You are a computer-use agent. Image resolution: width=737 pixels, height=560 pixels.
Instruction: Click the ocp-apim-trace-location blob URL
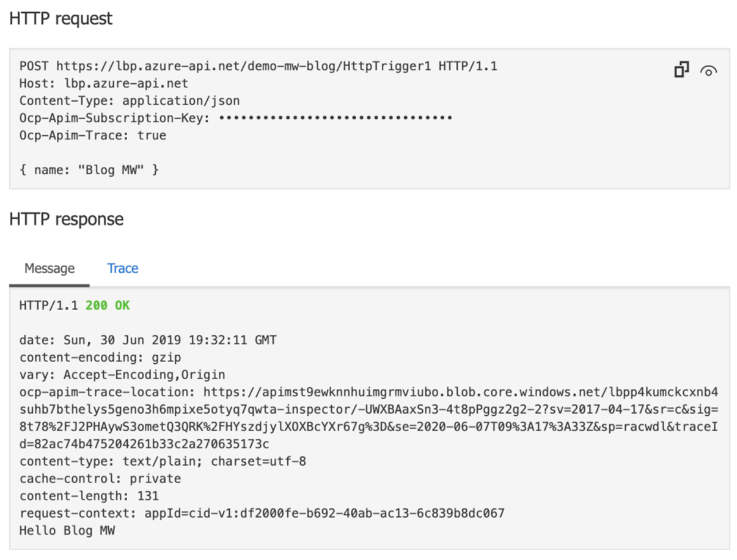pos(369,418)
